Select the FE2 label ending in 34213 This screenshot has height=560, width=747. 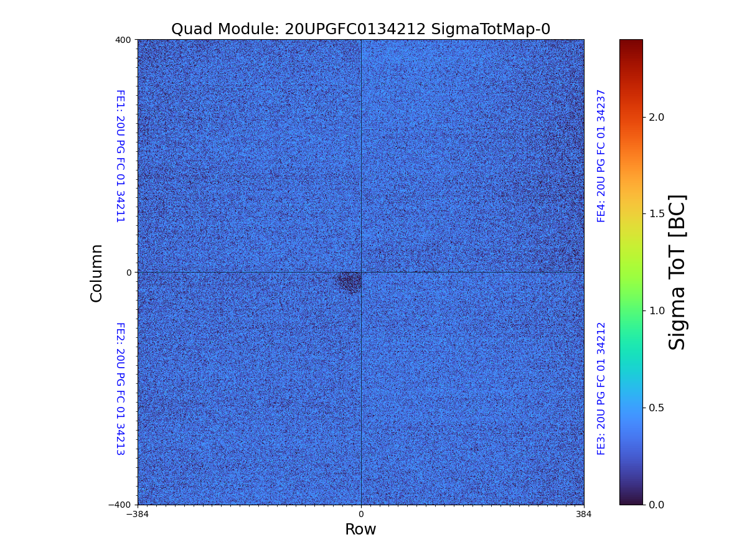coord(120,388)
